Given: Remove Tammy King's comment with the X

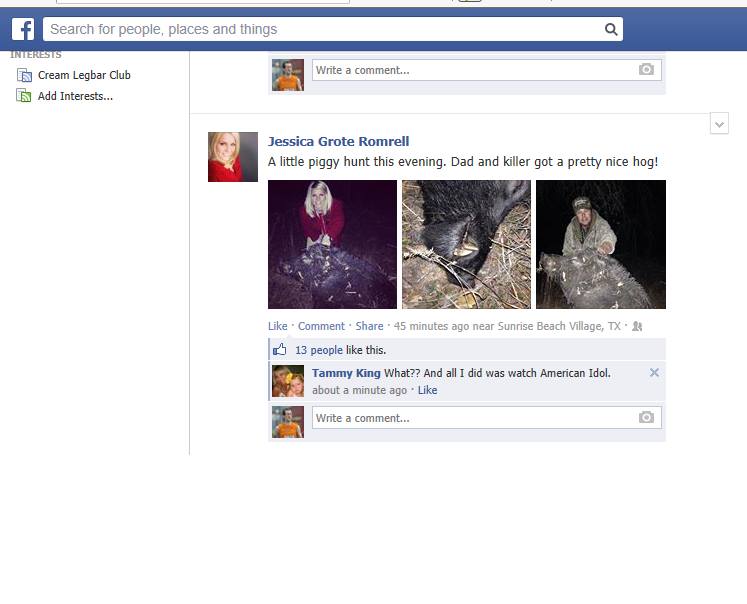Looking at the screenshot, I should 654,372.
